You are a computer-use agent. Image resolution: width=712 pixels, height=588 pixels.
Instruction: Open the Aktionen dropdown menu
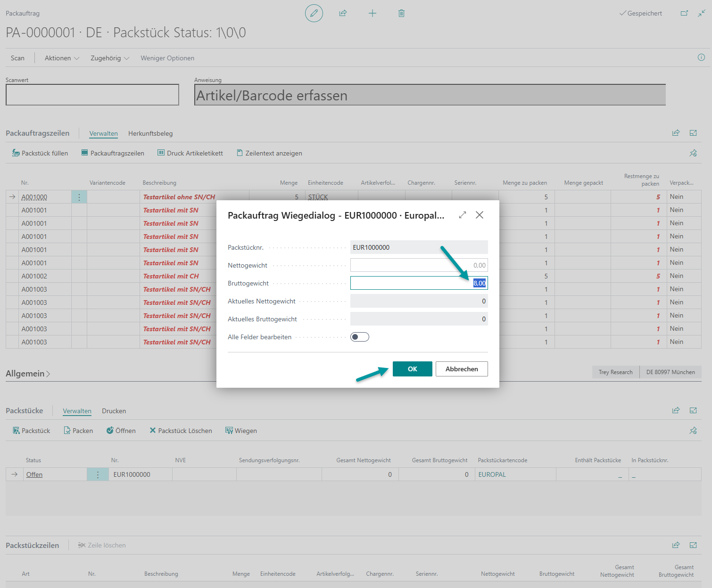62,58
